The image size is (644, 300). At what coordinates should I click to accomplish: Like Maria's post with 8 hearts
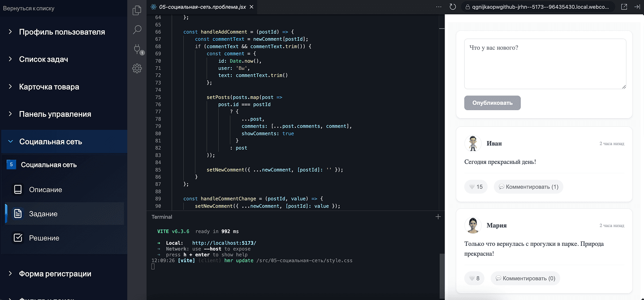pos(474,279)
